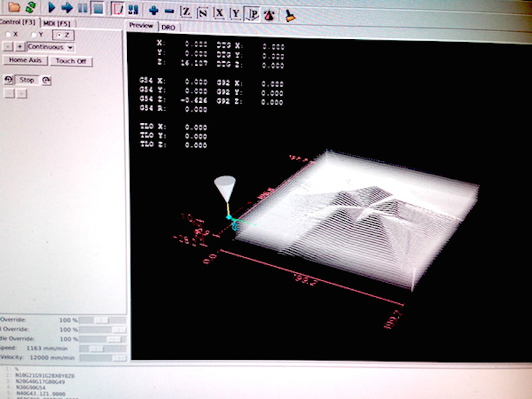The height and width of the screenshot is (399, 532).
Task: Zoom in the preview with plus icon
Action: tap(154, 11)
